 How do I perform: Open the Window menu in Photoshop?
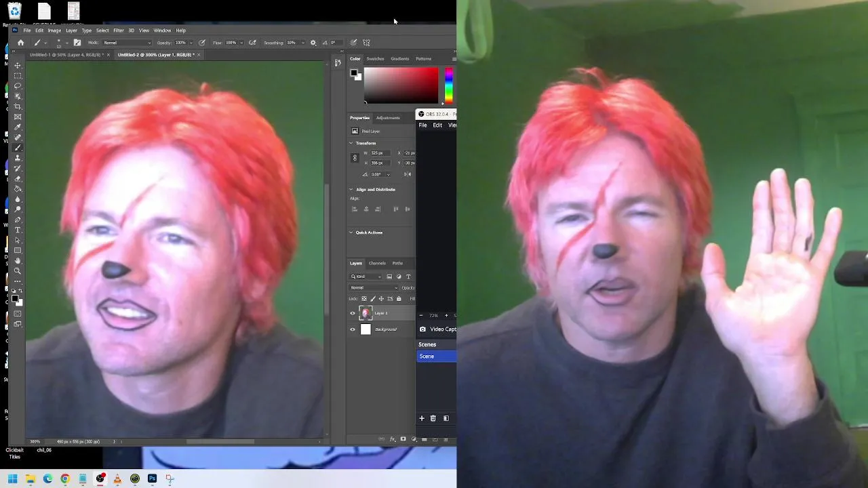tap(162, 30)
